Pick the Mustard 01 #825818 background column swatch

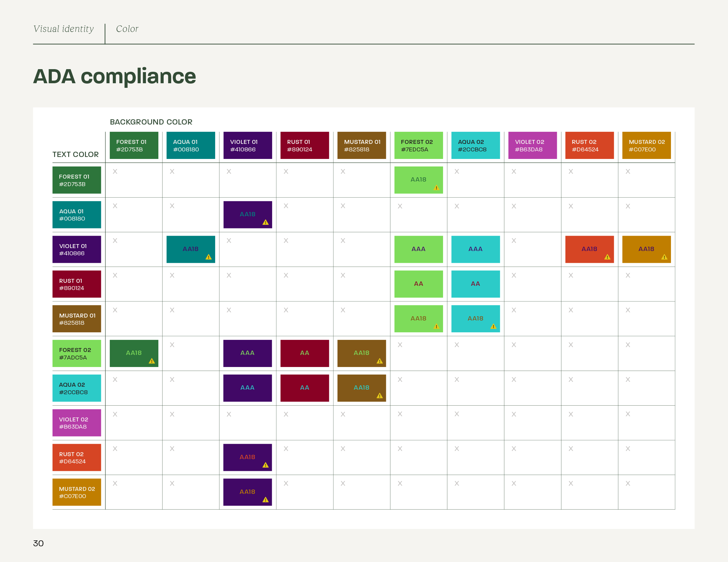(362, 145)
